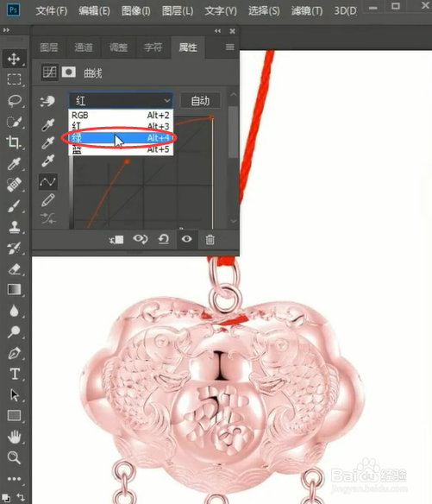This screenshot has width=432, height=504.
Task: Select the Hand tool
Action: coord(14,437)
